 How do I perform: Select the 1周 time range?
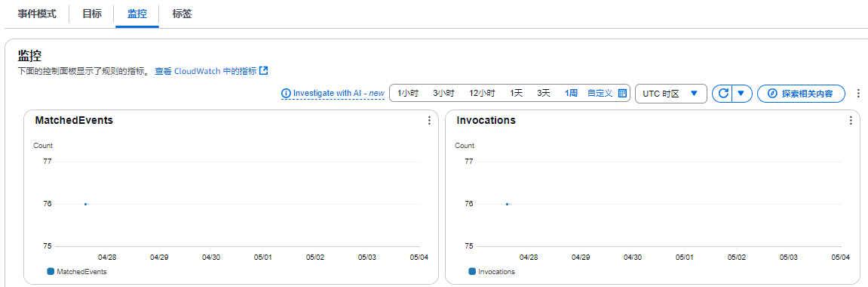coord(571,93)
